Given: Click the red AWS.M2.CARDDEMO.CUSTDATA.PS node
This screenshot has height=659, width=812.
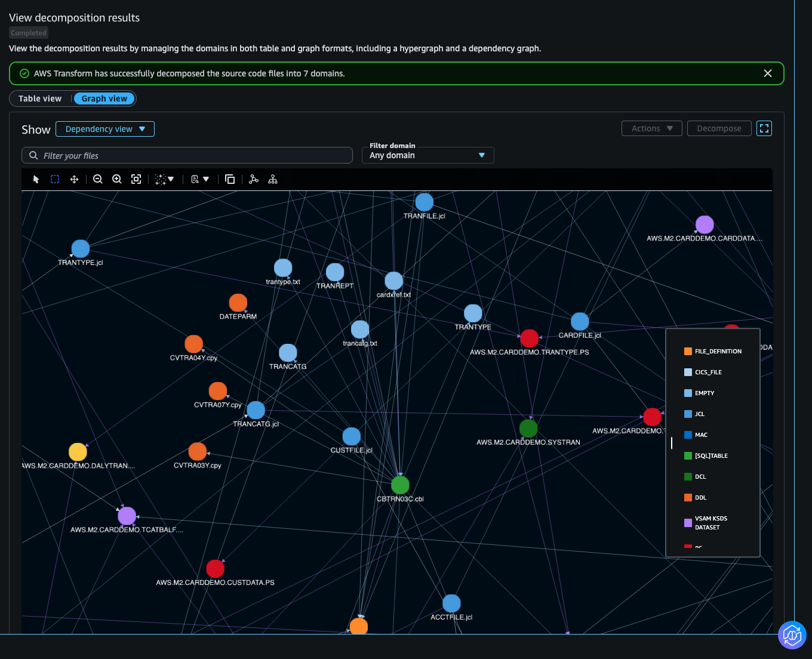Looking at the screenshot, I should [215, 569].
